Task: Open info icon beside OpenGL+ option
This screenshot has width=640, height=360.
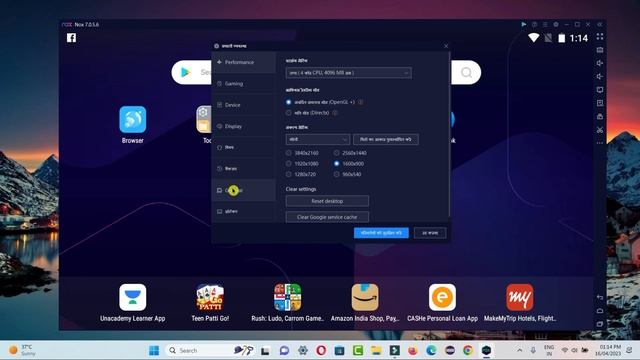Action: tap(361, 102)
